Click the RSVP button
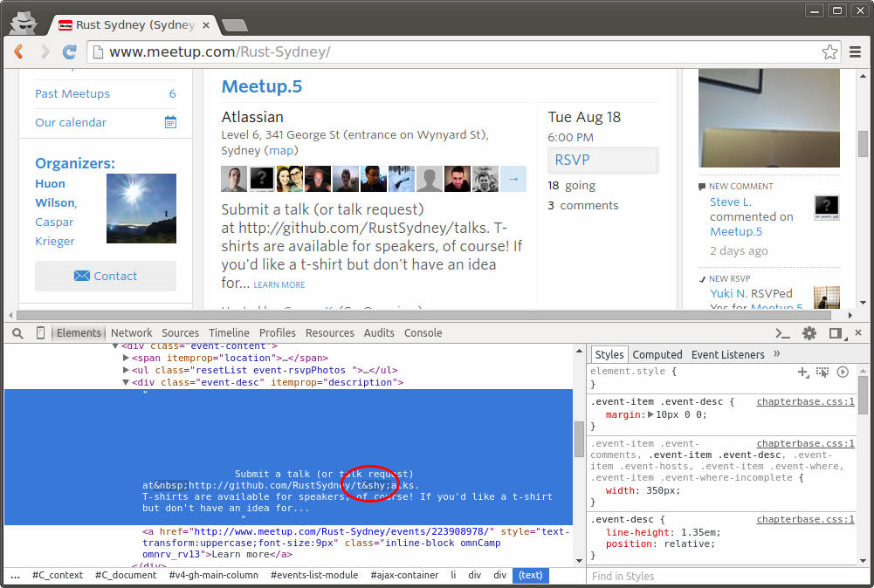The height and width of the screenshot is (588, 874). [x=603, y=161]
